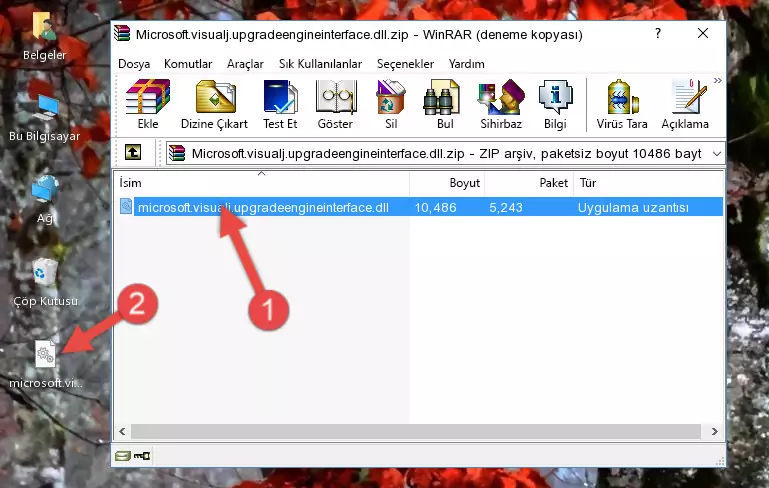Select the microsoft.vi... dll desktop file

46,365
